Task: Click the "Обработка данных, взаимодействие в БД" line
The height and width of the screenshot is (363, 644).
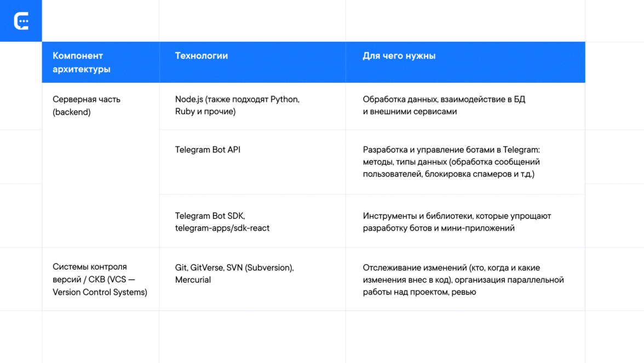Action: point(444,100)
